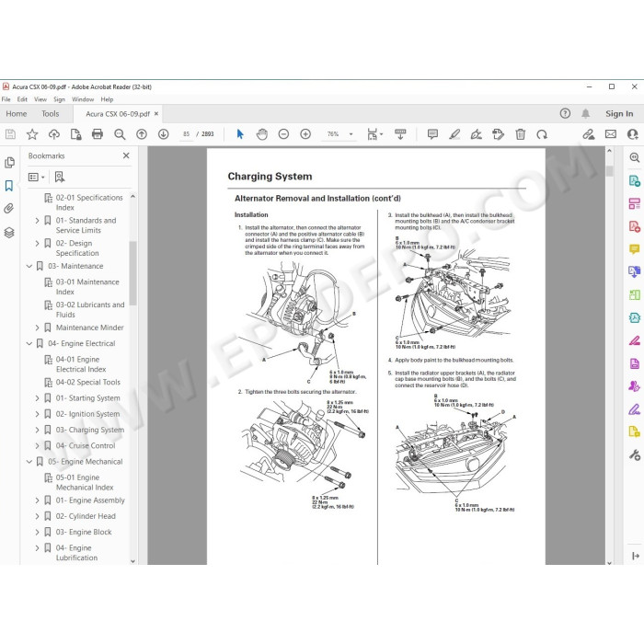This screenshot has height=644, width=644.
Task: Expand 03- Charging System bookmark
Action: tap(37, 430)
